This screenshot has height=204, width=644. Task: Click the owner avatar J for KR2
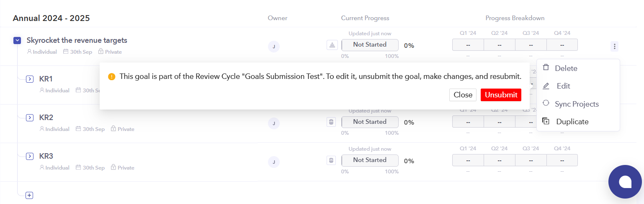tap(273, 123)
